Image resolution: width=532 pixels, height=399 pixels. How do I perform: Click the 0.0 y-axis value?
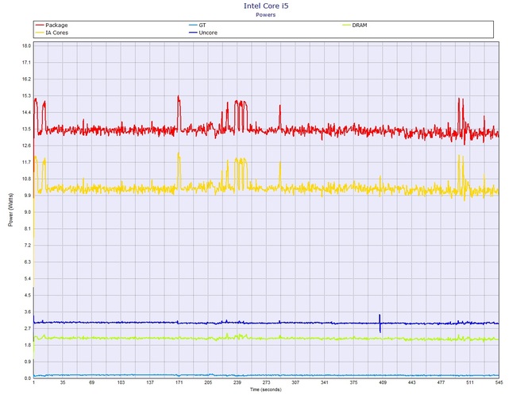point(27,378)
